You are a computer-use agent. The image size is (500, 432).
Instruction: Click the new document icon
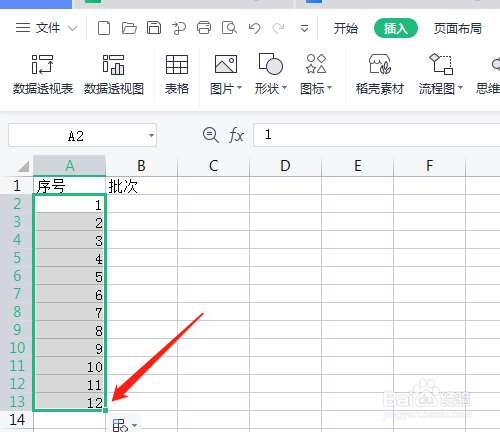(x=104, y=28)
